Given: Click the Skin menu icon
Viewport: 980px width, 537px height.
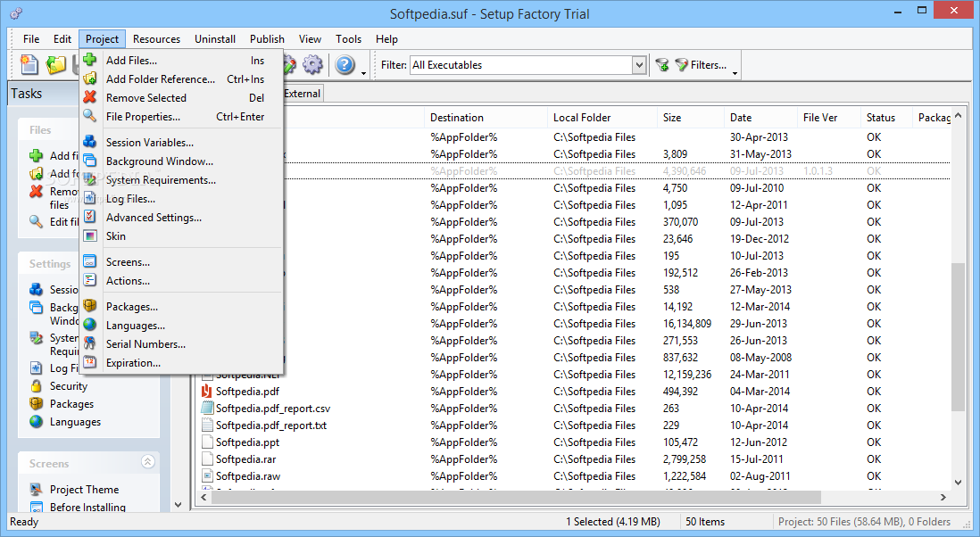Looking at the screenshot, I should pos(90,235).
